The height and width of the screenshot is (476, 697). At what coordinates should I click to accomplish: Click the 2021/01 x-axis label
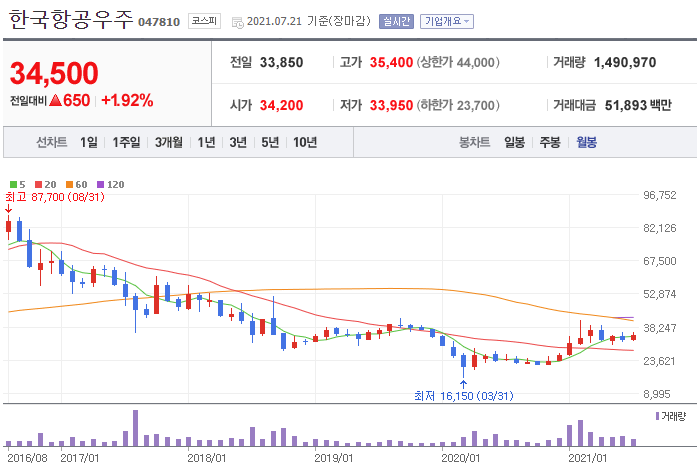point(588,458)
